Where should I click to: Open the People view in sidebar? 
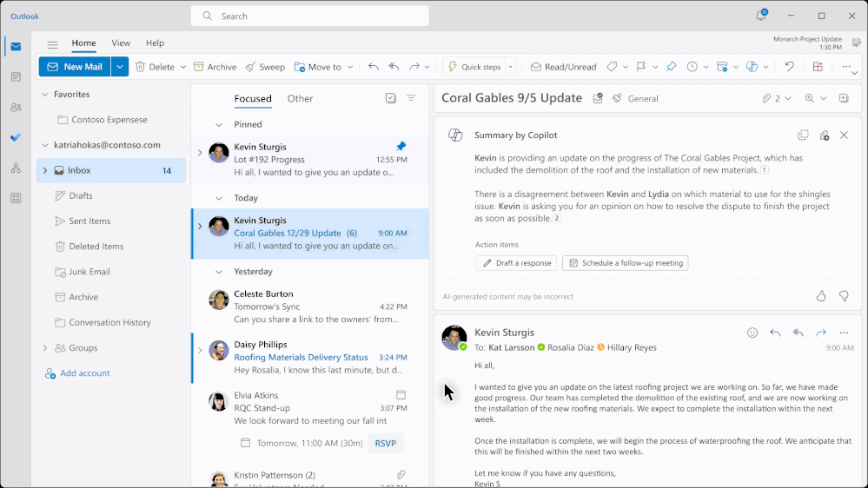click(x=16, y=108)
